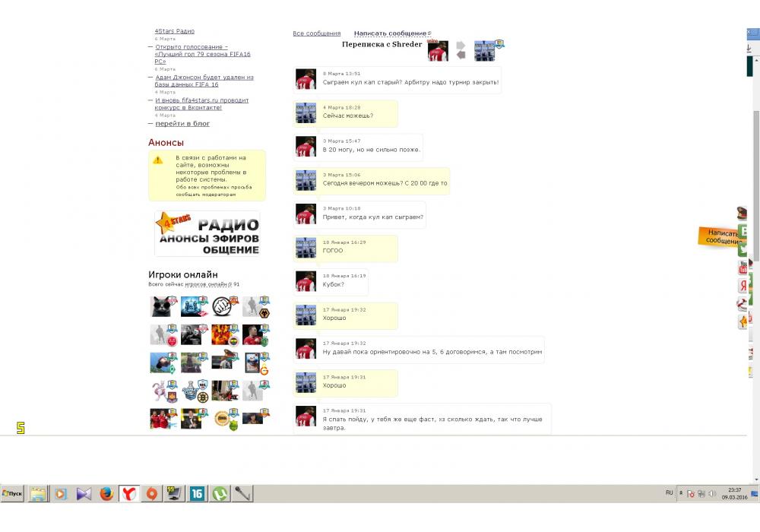
Task: Click the yellow warning icon in Анонсы
Action: [157, 160]
